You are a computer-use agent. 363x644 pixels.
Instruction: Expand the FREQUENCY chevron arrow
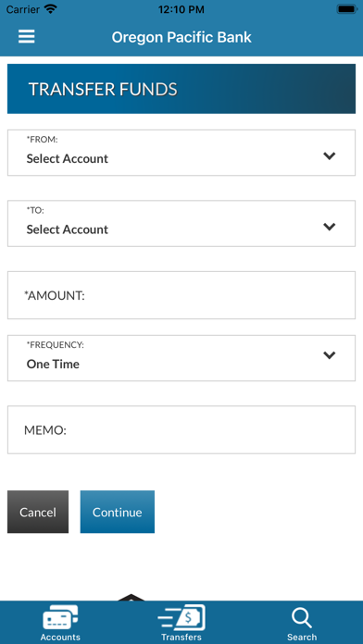330,355
